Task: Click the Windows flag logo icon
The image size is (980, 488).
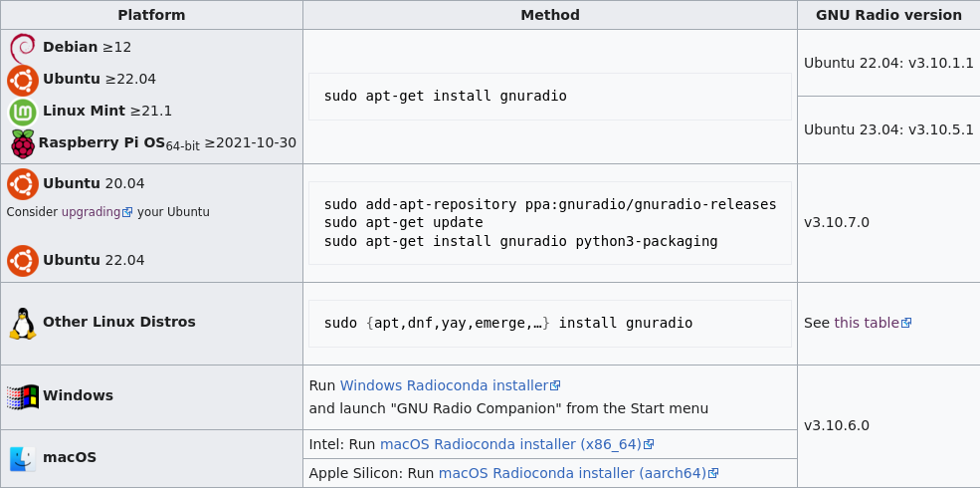Action: [x=23, y=396]
